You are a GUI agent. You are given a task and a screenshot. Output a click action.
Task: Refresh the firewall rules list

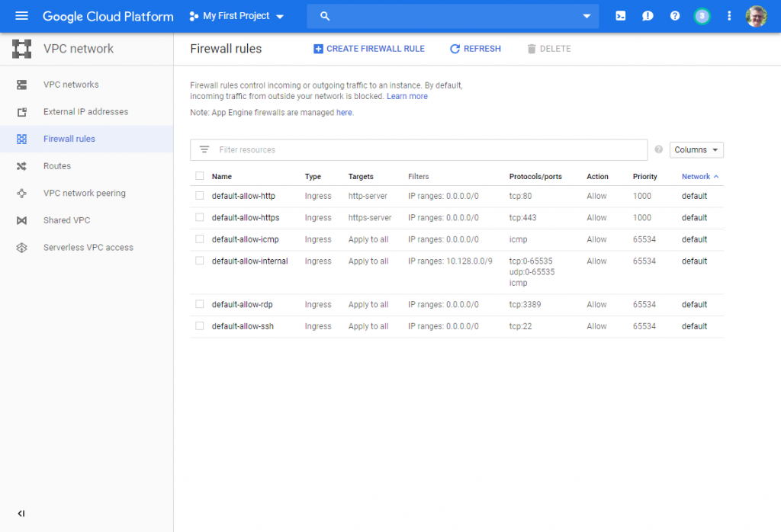pos(476,49)
